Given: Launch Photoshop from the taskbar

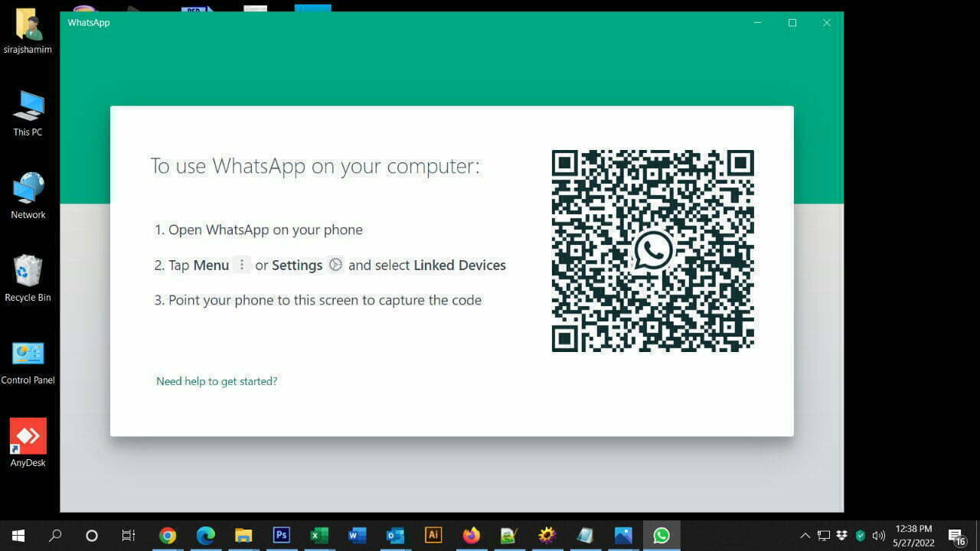Looking at the screenshot, I should point(282,536).
